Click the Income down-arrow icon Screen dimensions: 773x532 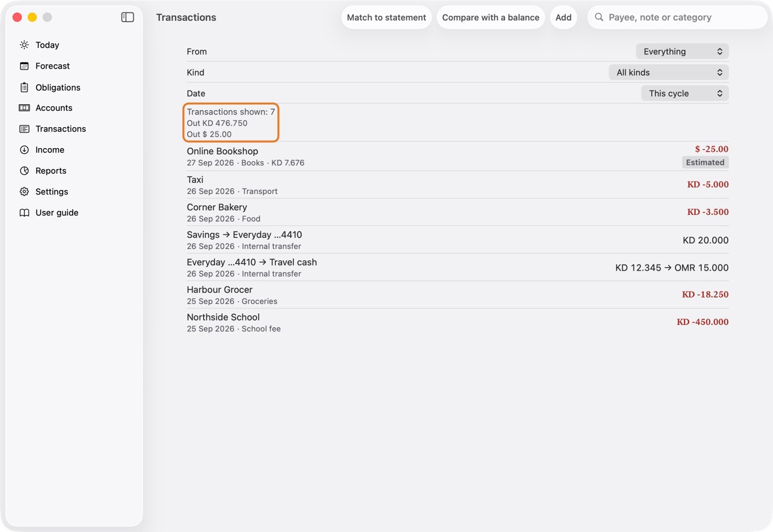[24, 150]
